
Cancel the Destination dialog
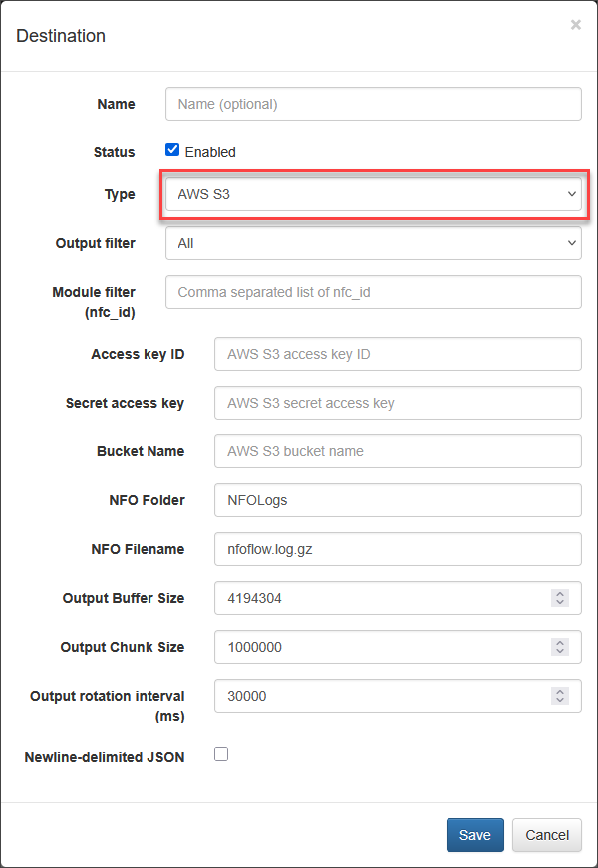(547, 835)
